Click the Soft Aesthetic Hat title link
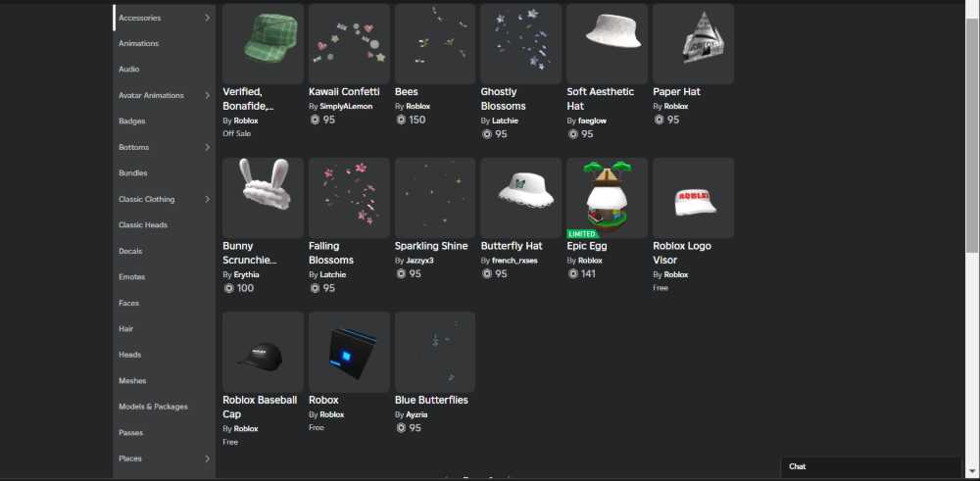This screenshot has width=980, height=481. (601, 99)
